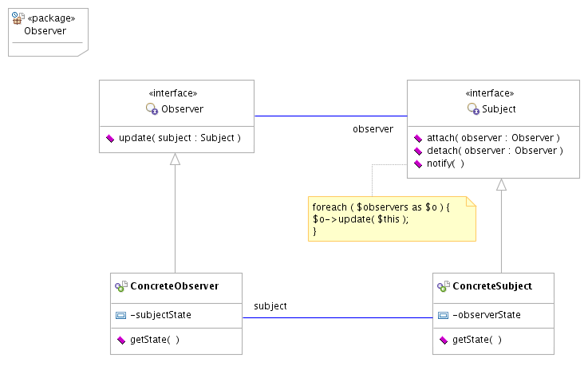Viewport: 588px width, 374px height.
Task: Click the notify method icon in Subject
Action: [x=418, y=163]
